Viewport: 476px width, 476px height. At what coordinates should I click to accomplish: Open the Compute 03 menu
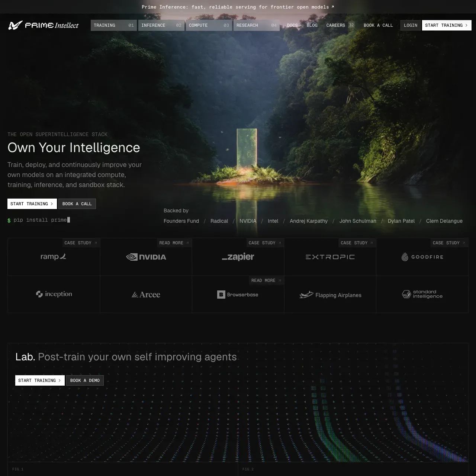(209, 25)
